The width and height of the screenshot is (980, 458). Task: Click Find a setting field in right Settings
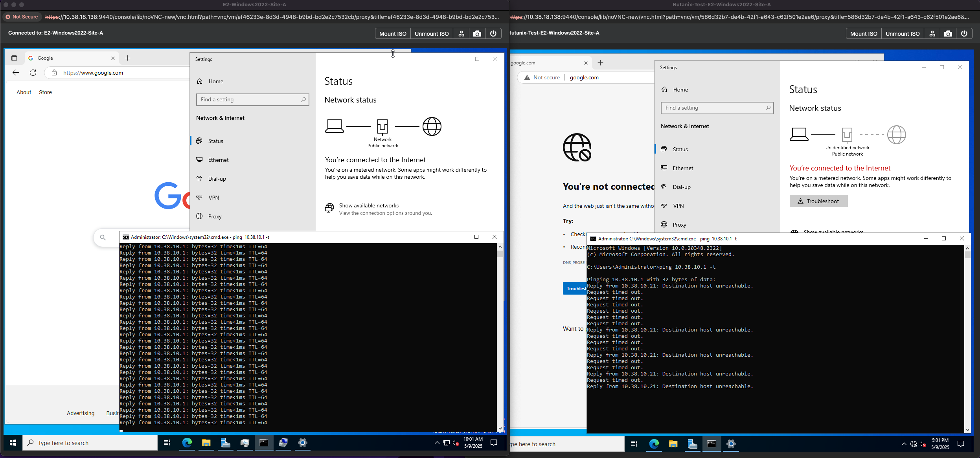717,108
